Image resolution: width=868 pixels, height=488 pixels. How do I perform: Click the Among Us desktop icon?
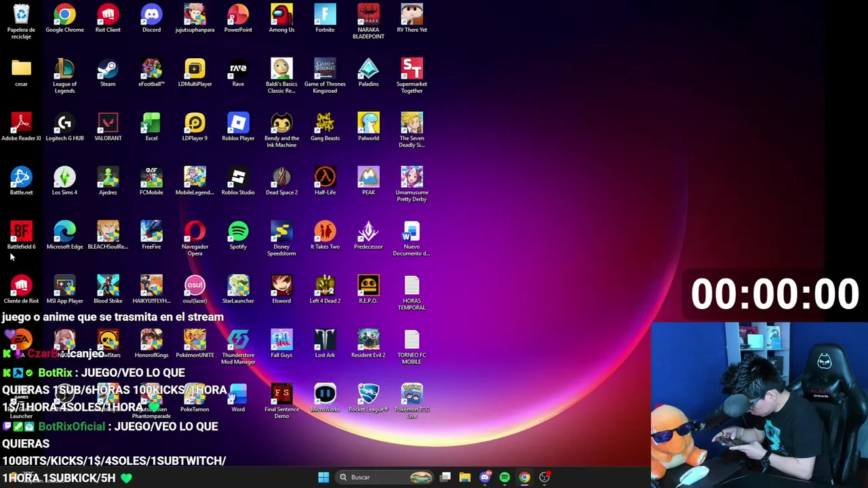[x=281, y=18]
